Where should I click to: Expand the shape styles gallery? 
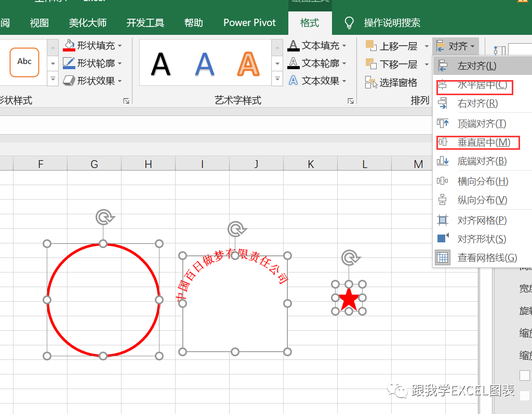(53, 79)
